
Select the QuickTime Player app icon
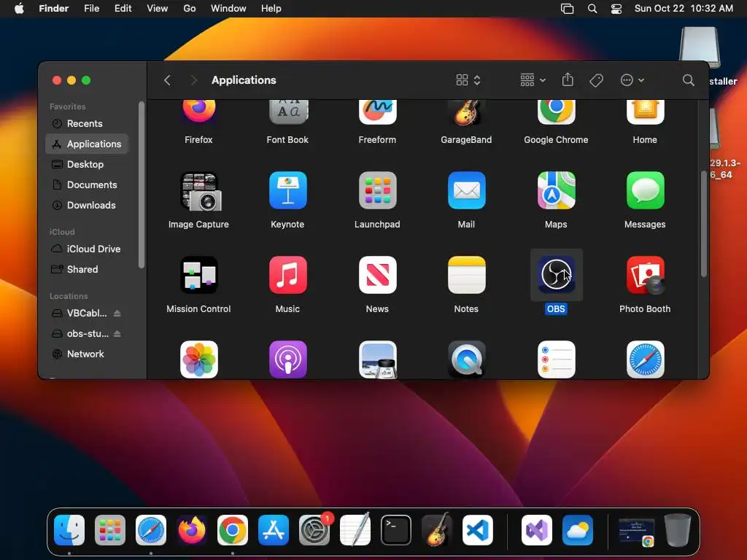(x=466, y=359)
